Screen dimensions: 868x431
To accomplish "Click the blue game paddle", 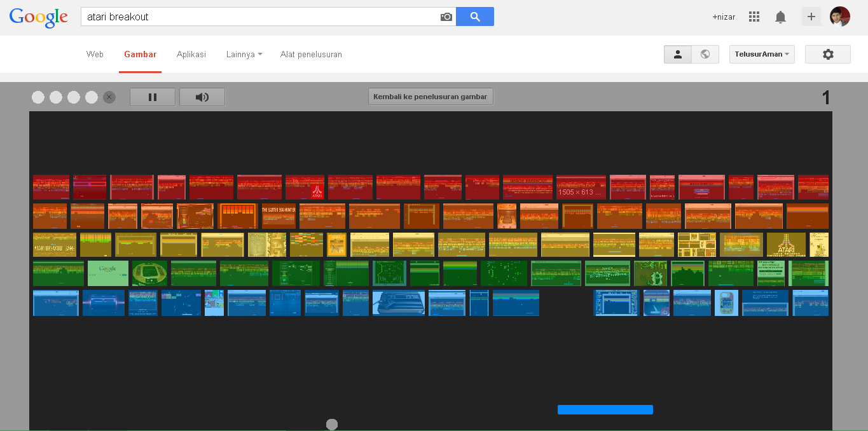I will [x=605, y=409].
